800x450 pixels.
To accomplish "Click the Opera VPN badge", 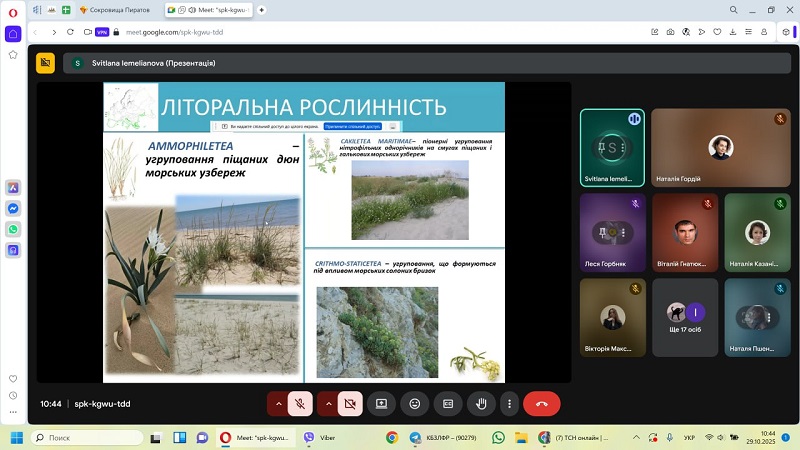I will (x=102, y=32).
